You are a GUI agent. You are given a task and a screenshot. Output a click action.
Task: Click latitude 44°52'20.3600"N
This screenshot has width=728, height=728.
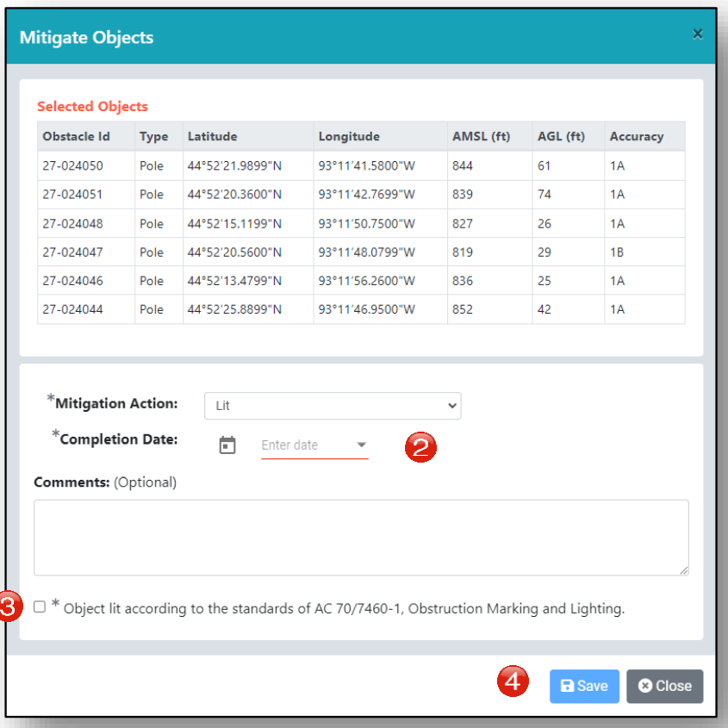(x=234, y=195)
